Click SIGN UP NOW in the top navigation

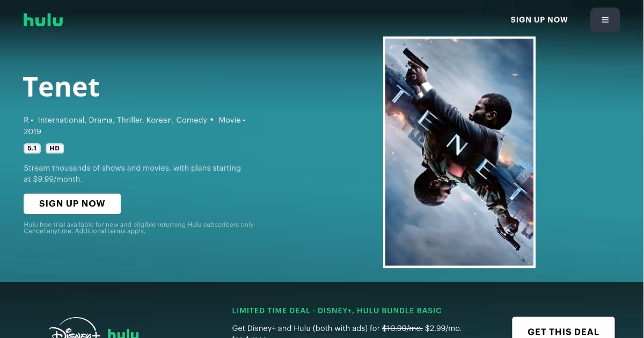(539, 20)
